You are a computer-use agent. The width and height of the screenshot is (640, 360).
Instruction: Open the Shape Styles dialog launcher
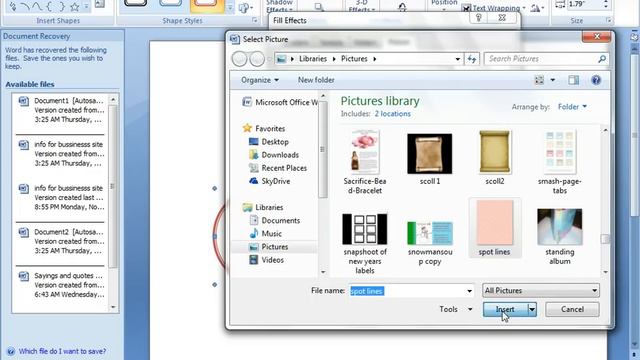coord(255,20)
